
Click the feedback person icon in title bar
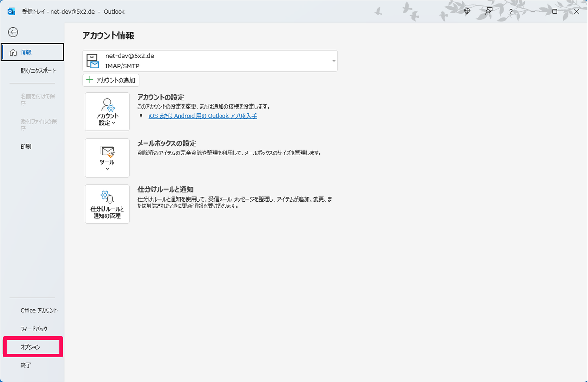tap(489, 11)
